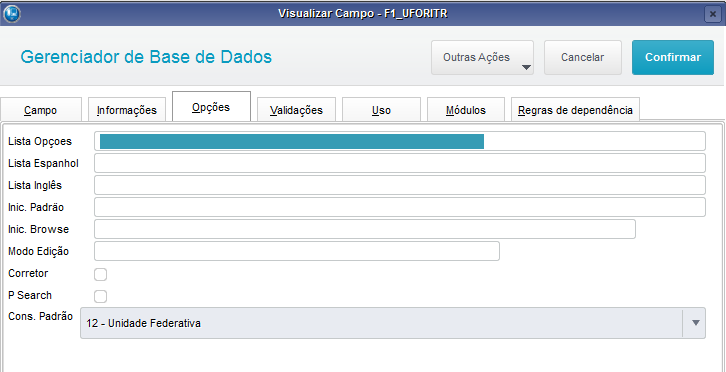The width and height of the screenshot is (726, 372).
Task: Switch to the Campo tab
Action: coord(41,110)
